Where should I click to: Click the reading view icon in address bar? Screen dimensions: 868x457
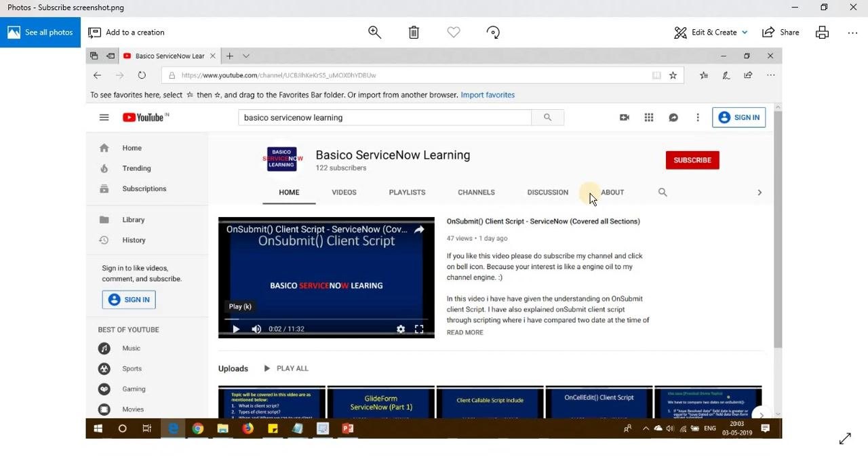click(656, 75)
